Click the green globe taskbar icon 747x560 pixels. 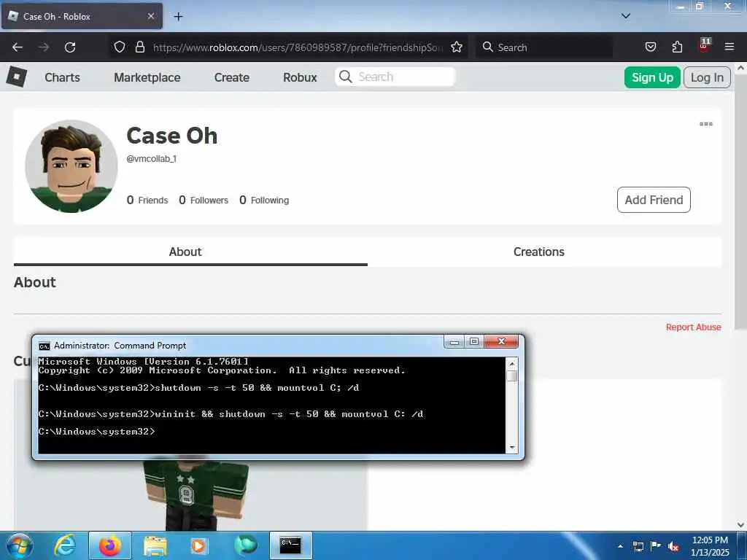(x=245, y=545)
